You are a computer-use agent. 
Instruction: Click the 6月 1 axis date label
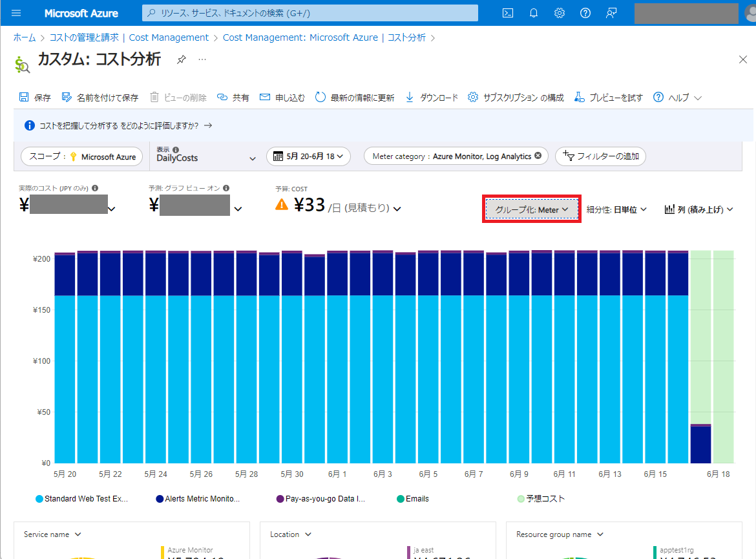337,474
